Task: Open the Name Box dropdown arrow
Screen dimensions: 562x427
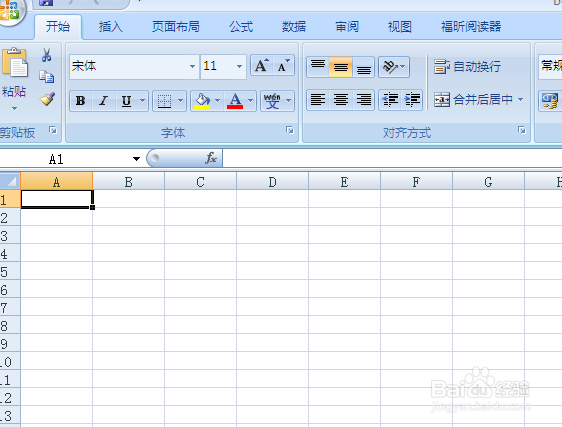Action: [x=136, y=158]
